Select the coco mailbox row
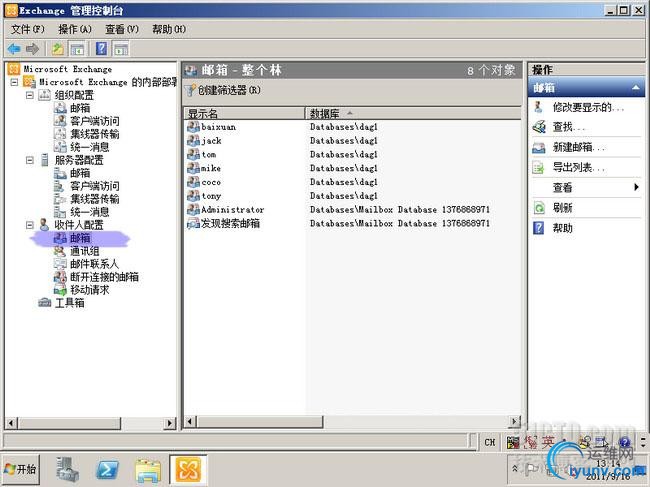Viewport: 650px width, 487px height. click(352, 182)
